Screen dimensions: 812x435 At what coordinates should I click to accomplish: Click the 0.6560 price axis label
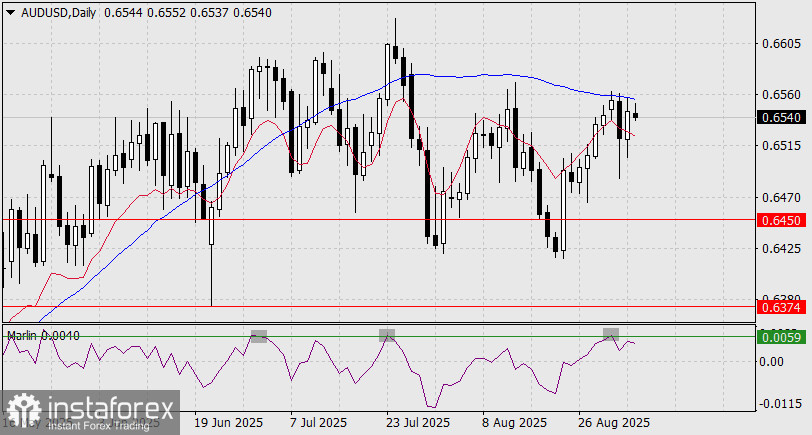(781, 95)
